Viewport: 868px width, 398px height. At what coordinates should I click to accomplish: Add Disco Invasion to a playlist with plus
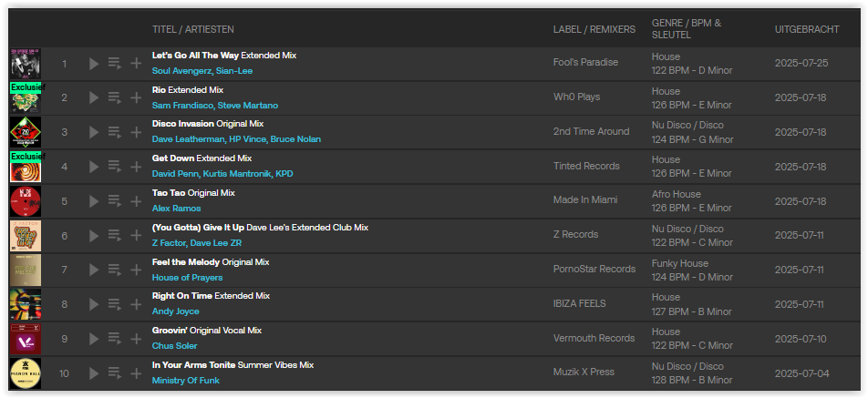[x=136, y=132]
